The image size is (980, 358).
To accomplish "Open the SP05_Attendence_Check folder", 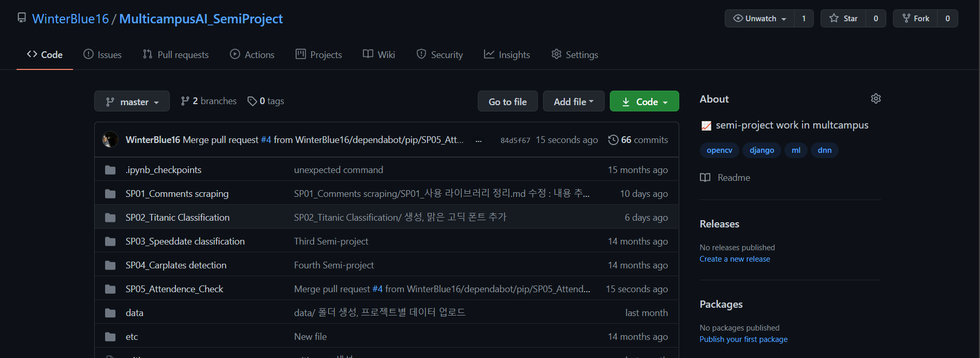I will coord(174,289).
